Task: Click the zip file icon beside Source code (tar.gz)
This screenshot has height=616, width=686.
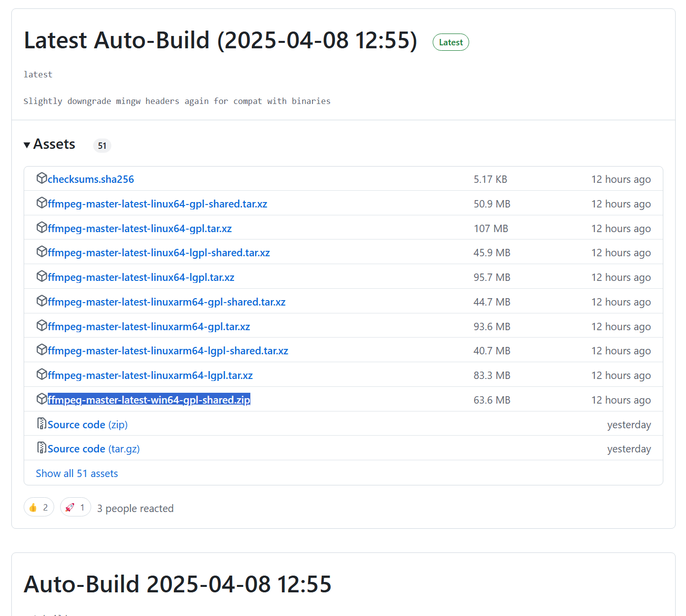Action: [x=42, y=447]
